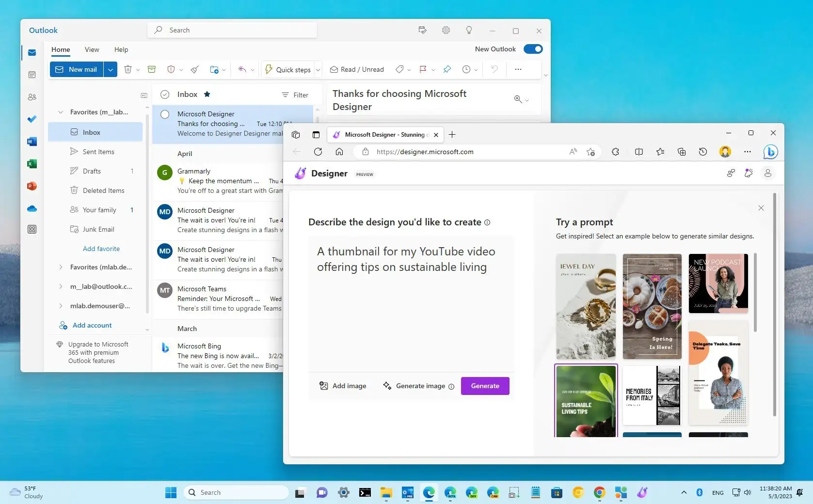Image resolution: width=813 pixels, height=504 pixels.
Task: Open Windows Start button
Action: (x=171, y=492)
